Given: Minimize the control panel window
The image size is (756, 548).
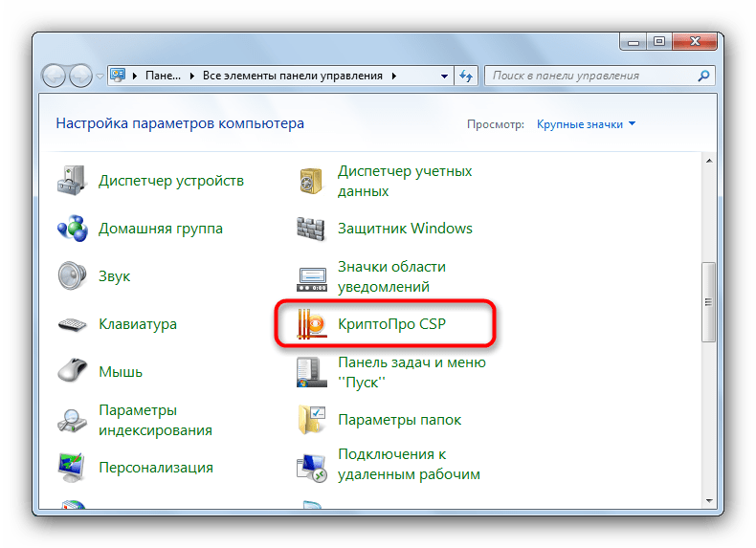Looking at the screenshot, I should [634, 42].
